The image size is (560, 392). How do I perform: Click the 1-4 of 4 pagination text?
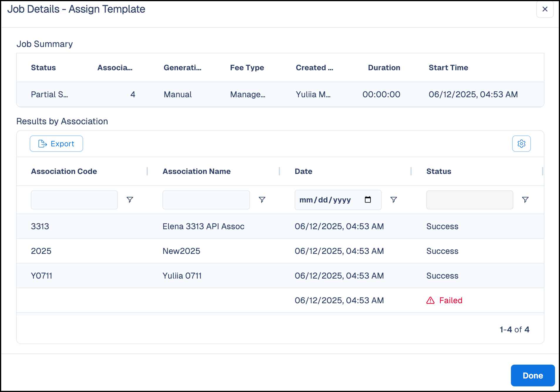[x=514, y=329]
